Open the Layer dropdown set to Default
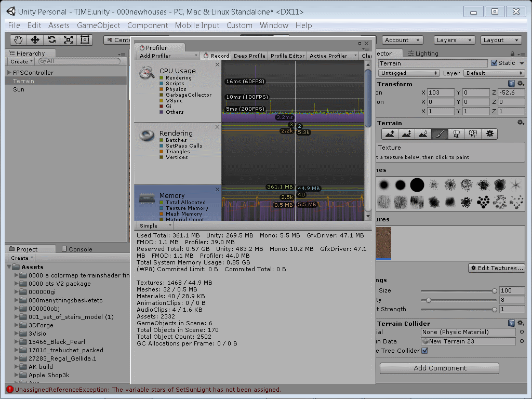 [494, 73]
